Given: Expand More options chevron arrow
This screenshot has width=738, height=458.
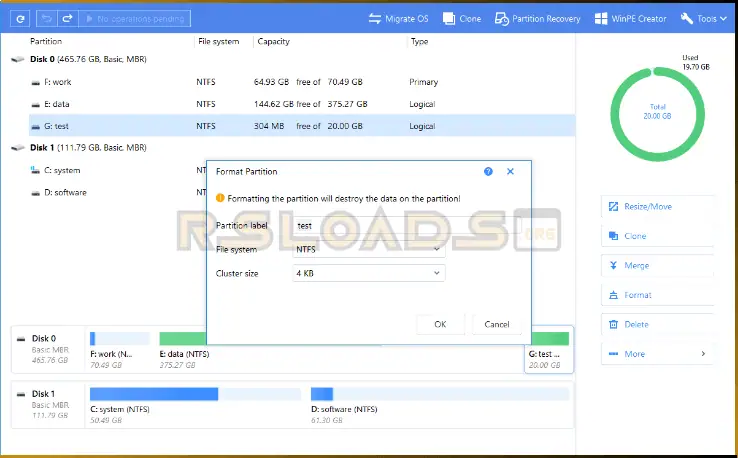Looking at the screenshot, I should [703, 354].
